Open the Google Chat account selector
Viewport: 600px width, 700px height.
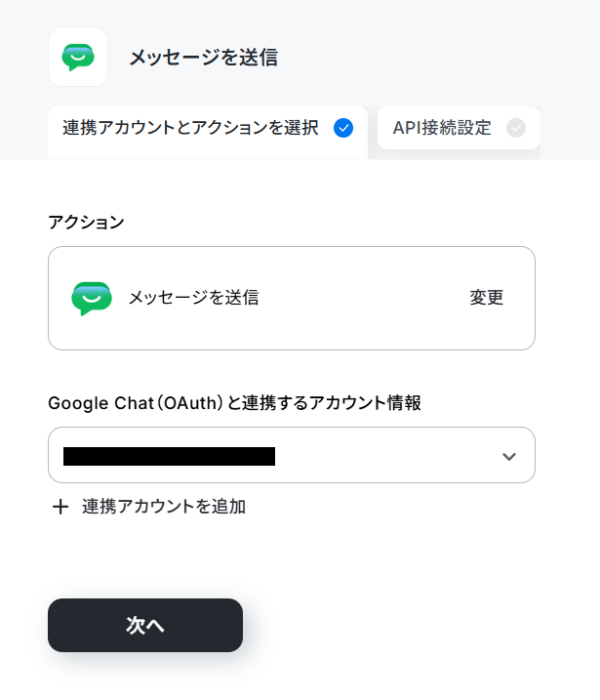[292, 455]
